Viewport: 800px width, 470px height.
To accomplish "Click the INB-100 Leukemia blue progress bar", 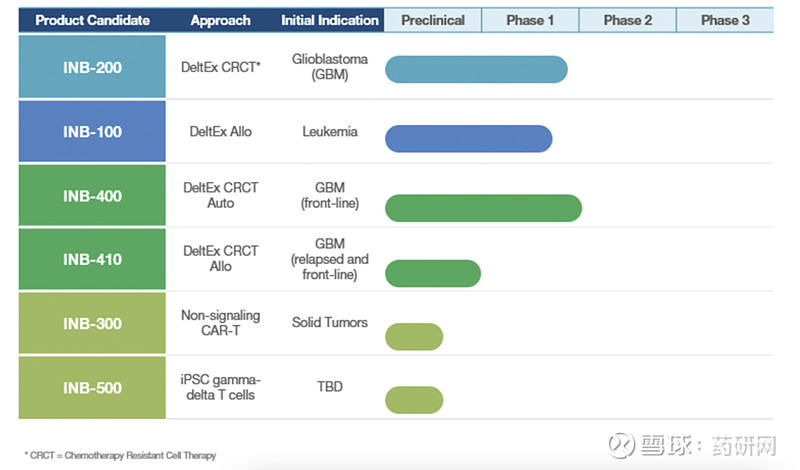I will click(x=468, y=138).
